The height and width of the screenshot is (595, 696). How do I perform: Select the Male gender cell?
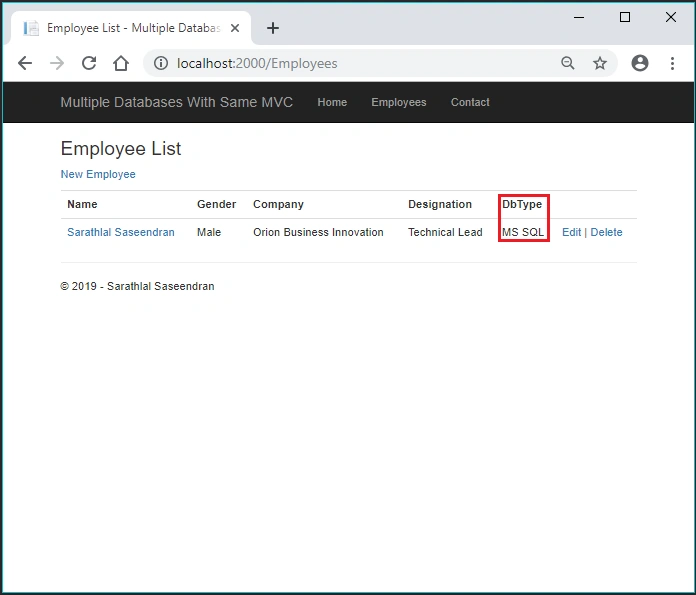pyautogui.click(x=209, y=232)
